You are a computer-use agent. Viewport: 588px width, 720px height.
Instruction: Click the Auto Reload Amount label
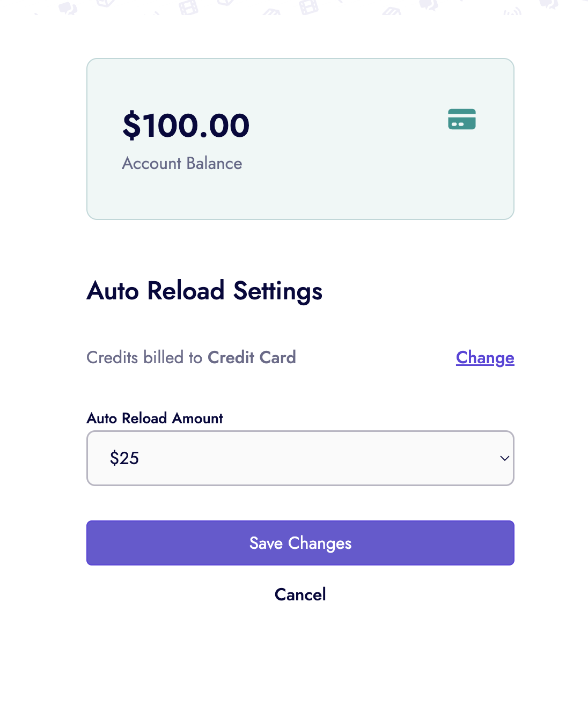155,418
